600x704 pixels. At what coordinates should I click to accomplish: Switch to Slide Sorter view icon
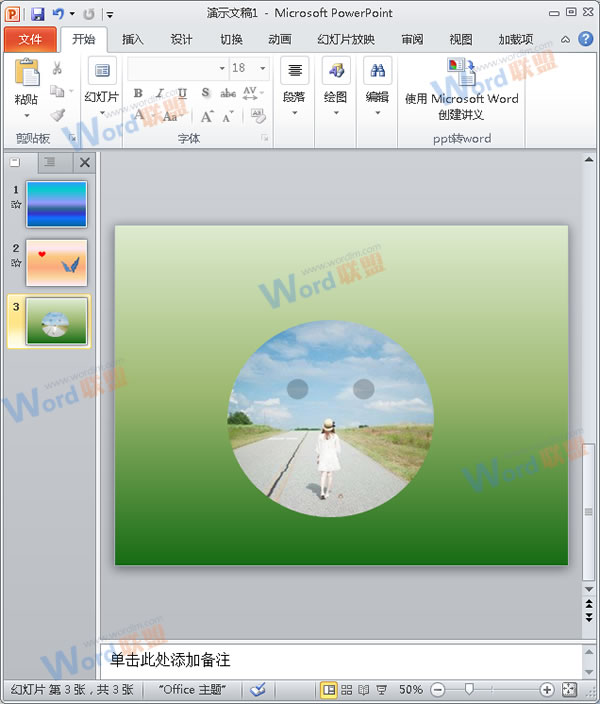(x=346, y=690)
